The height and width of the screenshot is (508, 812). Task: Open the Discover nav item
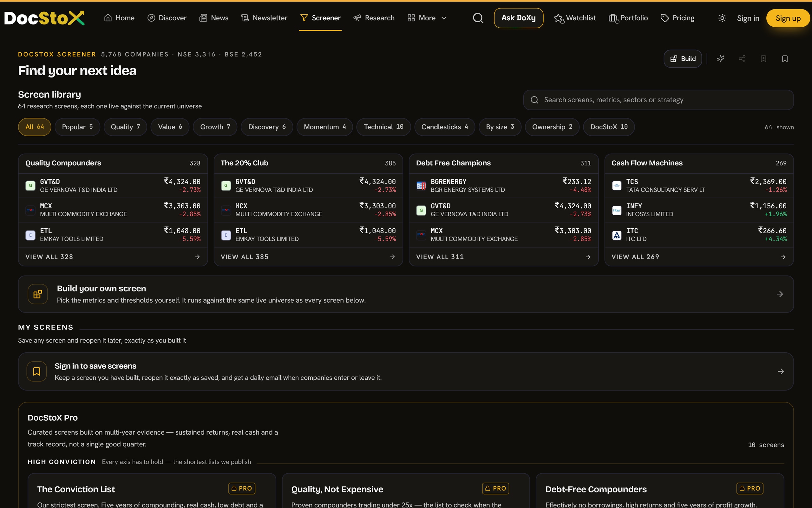coord(167,18)
